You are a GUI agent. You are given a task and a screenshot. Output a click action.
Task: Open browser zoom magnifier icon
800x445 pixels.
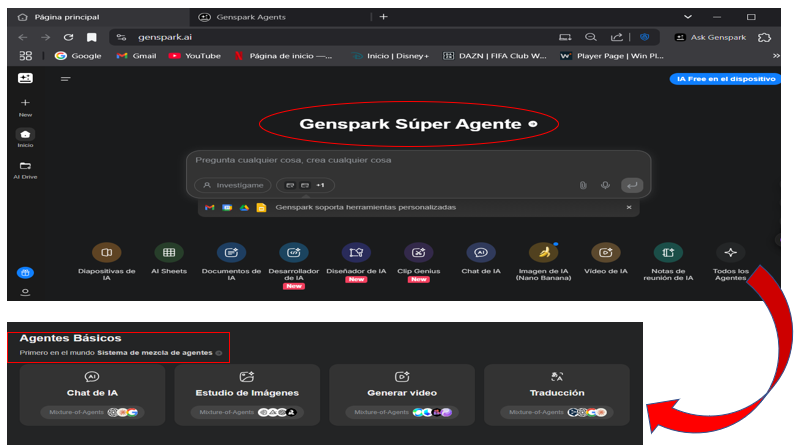point(591,37)
